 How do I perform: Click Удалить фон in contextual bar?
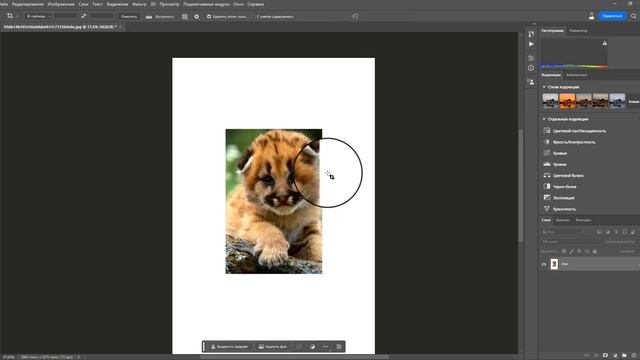(273, 347)
